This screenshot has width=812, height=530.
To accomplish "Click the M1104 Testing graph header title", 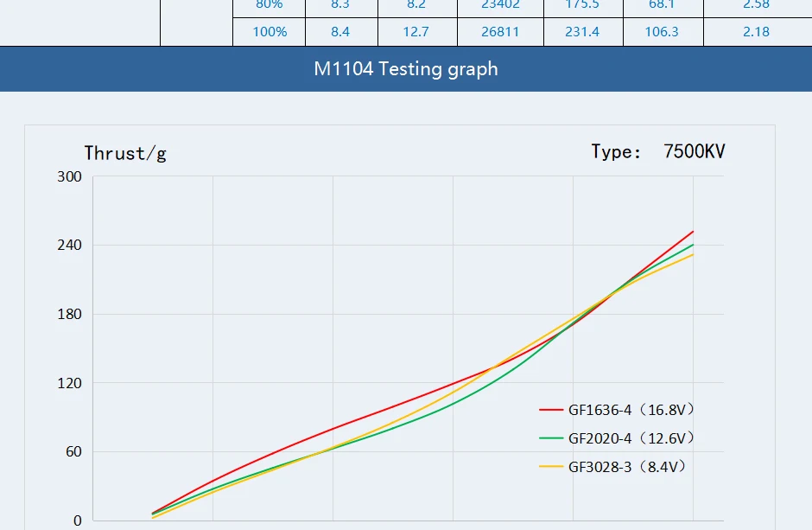I will (406, 69).
